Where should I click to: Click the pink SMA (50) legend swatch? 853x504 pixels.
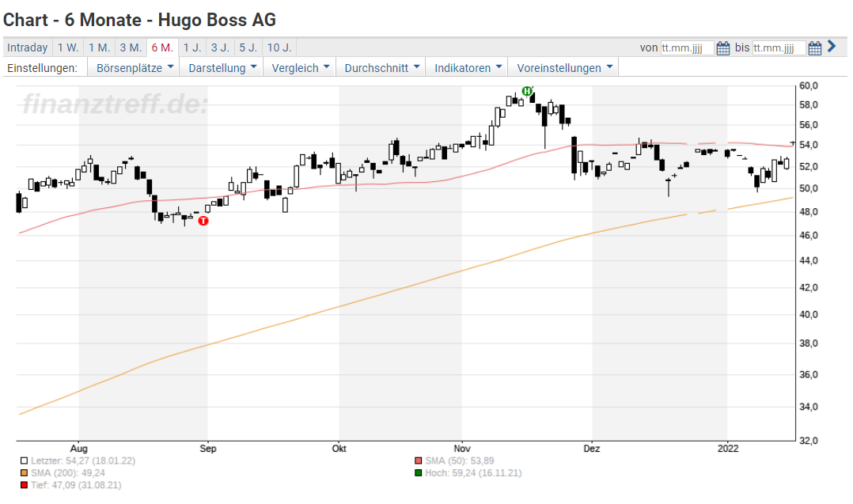tap(418, 460)
